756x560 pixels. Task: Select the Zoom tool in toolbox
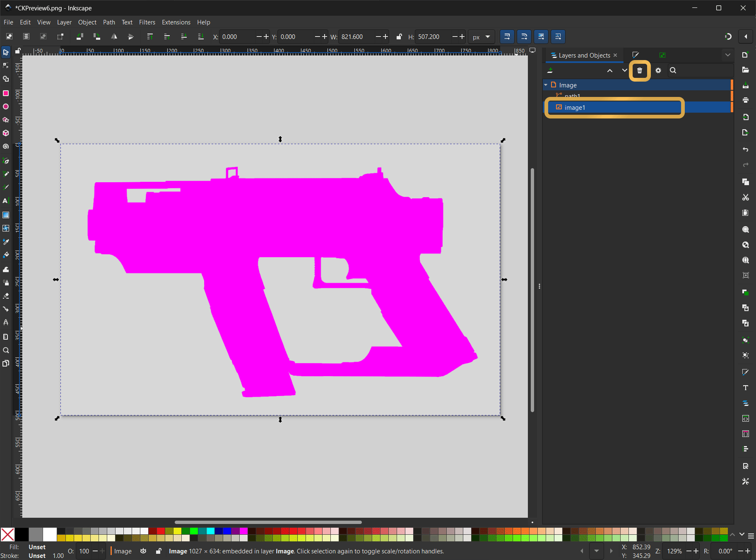click(6, 350)
